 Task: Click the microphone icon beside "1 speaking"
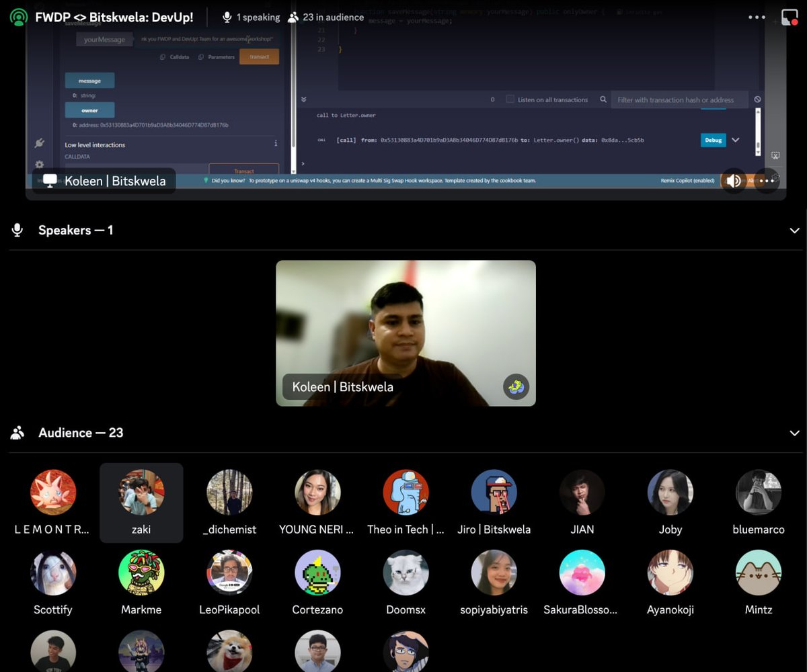[x=227, y=17]
